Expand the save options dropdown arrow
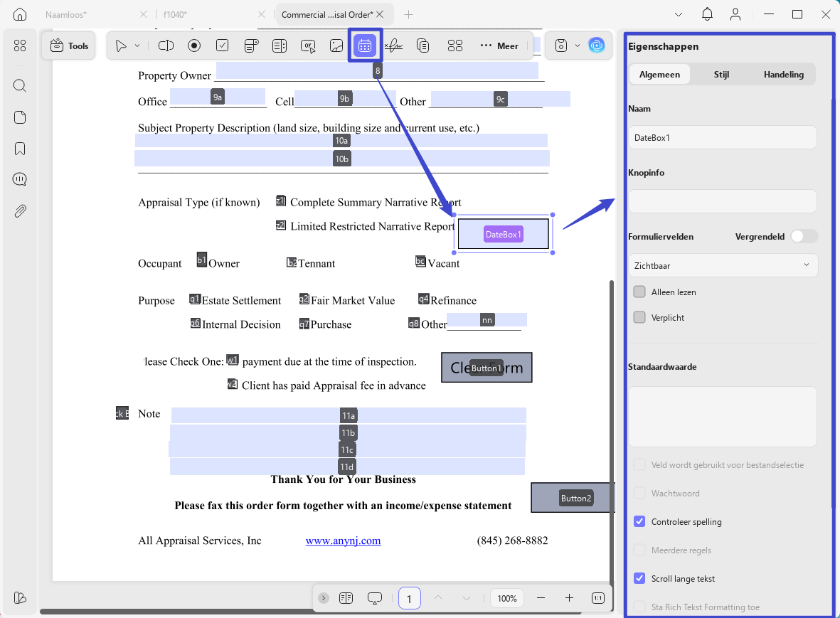The height and width of the screenshot is (618, 840). tap(578, 46)
